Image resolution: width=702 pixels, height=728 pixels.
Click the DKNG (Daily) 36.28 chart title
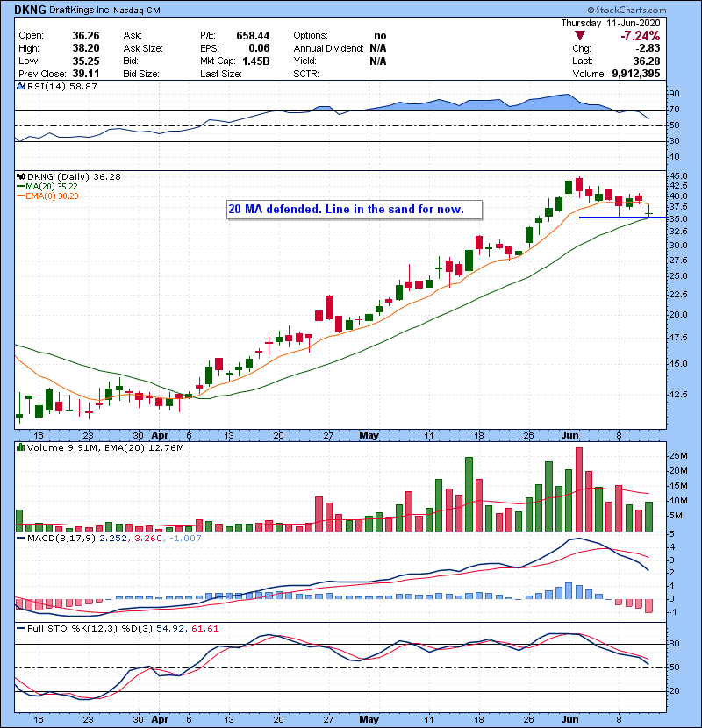74,176
